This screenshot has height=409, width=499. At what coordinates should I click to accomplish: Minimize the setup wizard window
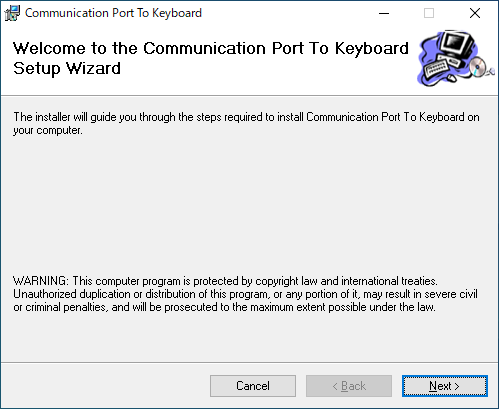click(x=384, y=13)
